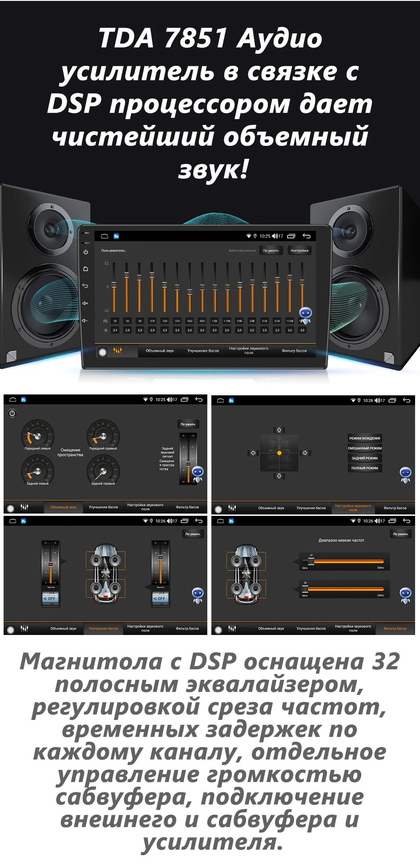Click the rear sound signal vertical slider on surround screen
Viewport: 420px width, 868px height.
(x=188, y=459)
